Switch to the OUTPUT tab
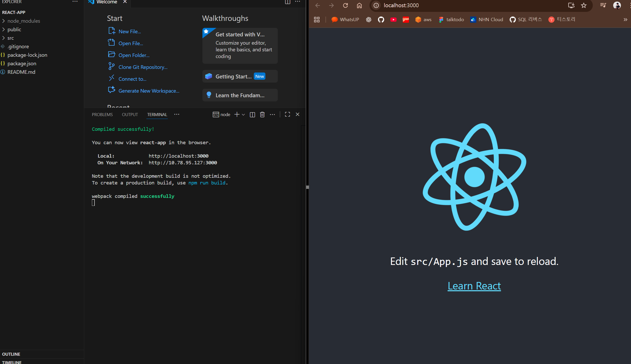Viewport: 631px width, 364px height. coord(130,115)
